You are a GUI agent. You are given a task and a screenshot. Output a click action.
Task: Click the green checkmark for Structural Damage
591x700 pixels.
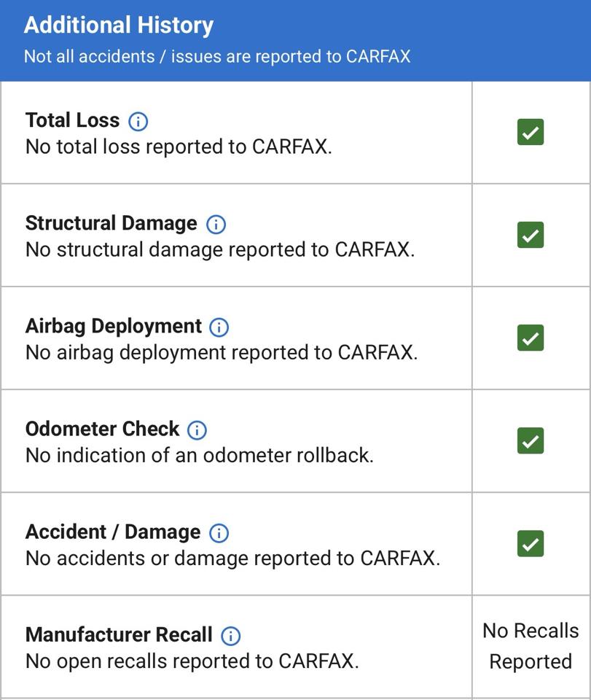531,235
